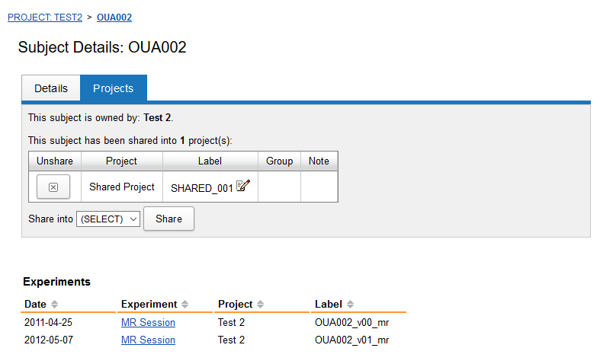
Task: Sort by the Experiment column arrows
Action: coord(185,305)
